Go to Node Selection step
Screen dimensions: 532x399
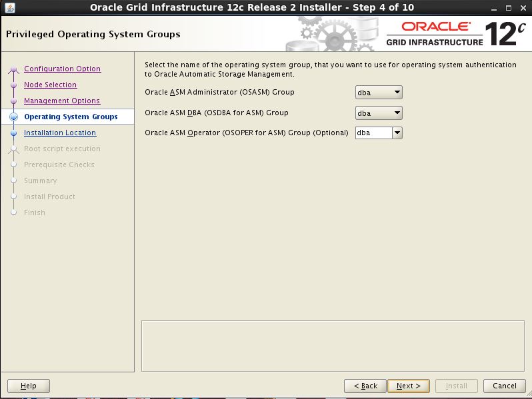point(50,85)
